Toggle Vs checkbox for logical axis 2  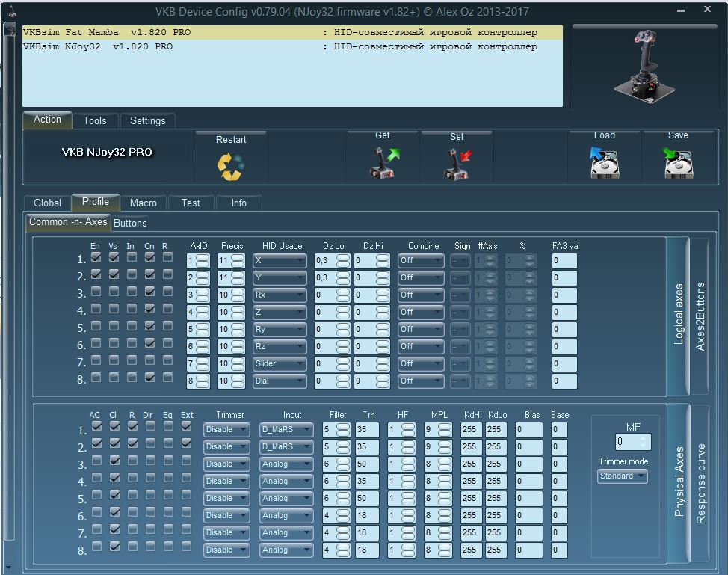click(114, 274)
